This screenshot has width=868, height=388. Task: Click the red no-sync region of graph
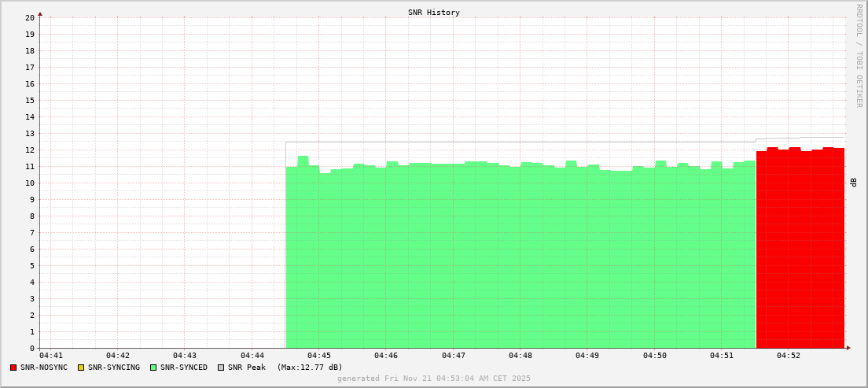pyautogui.click(x=800, y=252)
